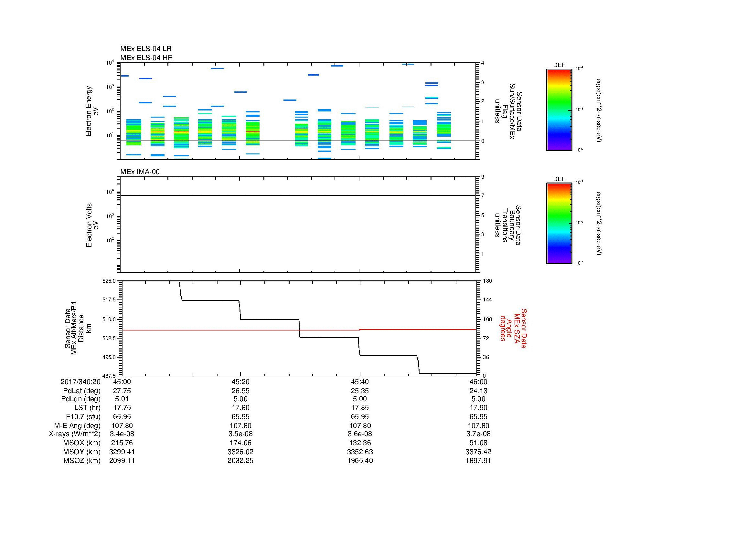Click the MSOZ (km) row label

click(x=82, y=461)
